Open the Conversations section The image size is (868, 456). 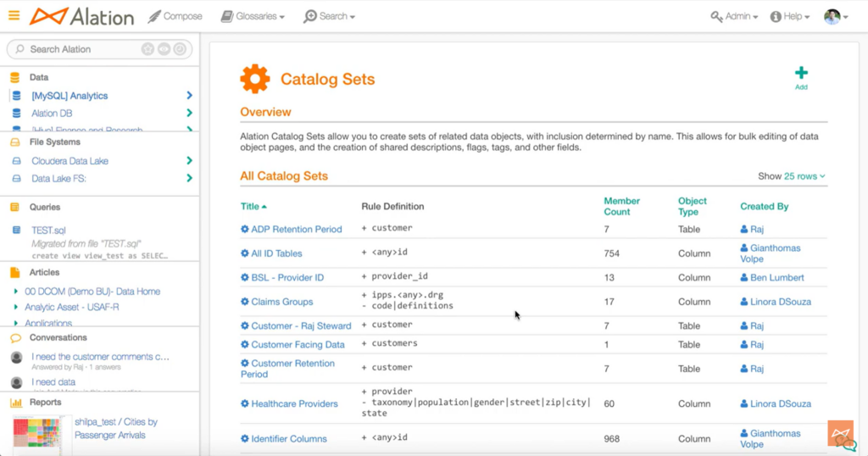coord(58,337)
